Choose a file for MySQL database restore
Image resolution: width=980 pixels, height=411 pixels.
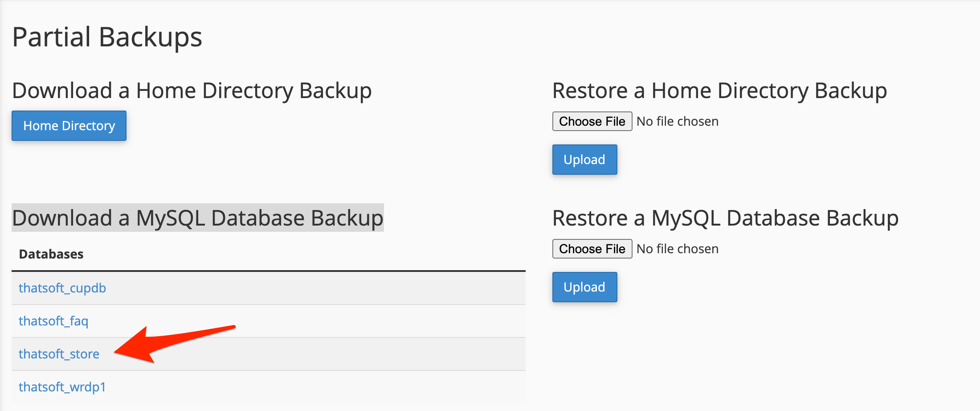pyautogui.click(x=592, y=249)
